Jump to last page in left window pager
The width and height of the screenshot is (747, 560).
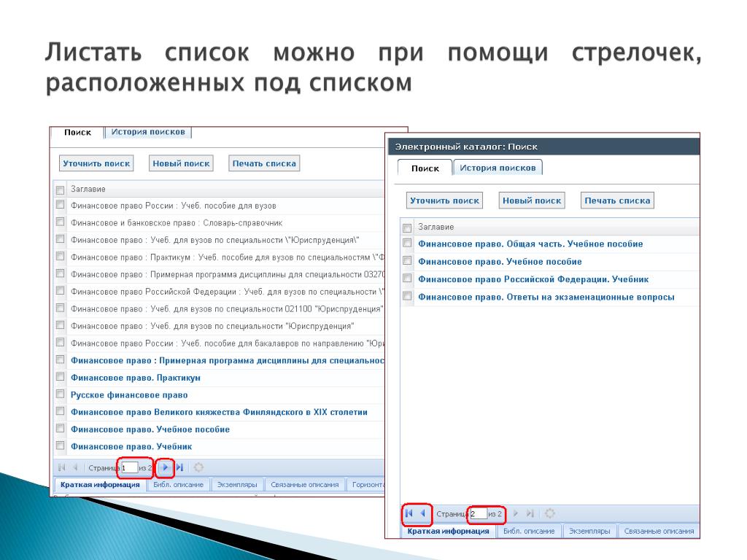(x=179, y=467)
